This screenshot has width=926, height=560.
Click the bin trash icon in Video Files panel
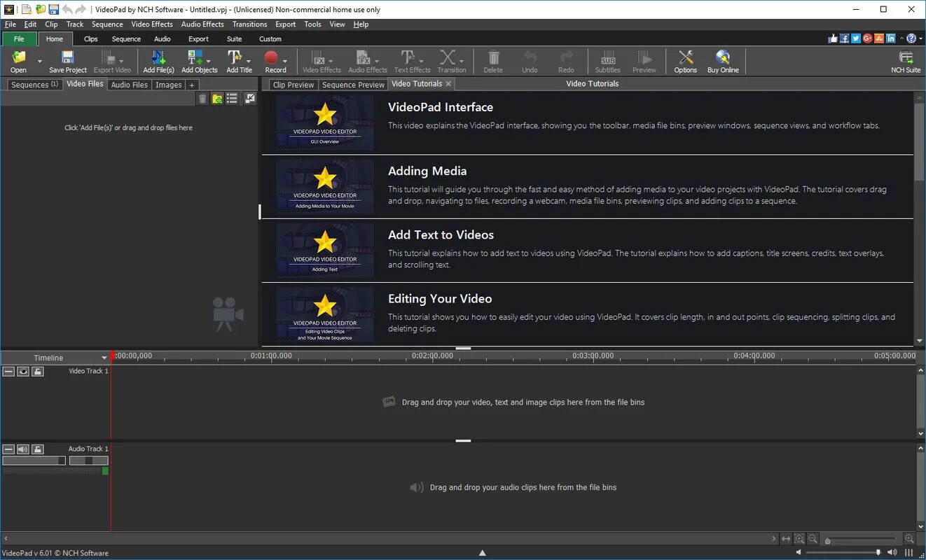coord(202,99)
